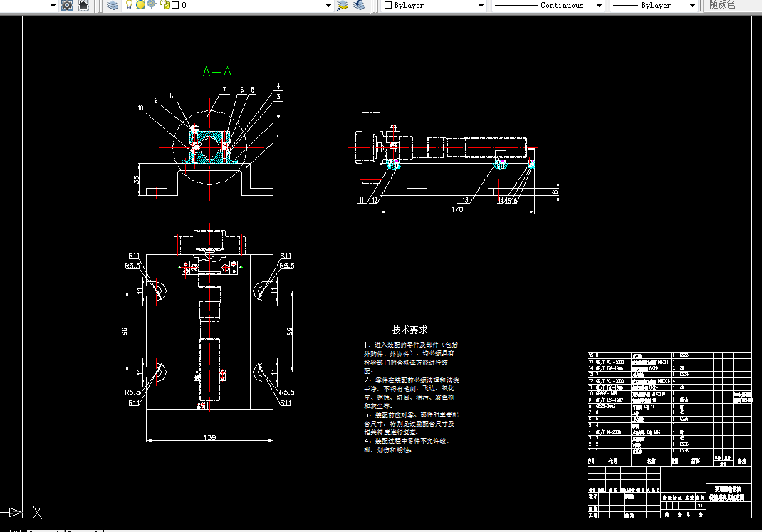Click part balloon number 6
The height and width of the screenshot is (532, 762).
click(x=242, y=90)
